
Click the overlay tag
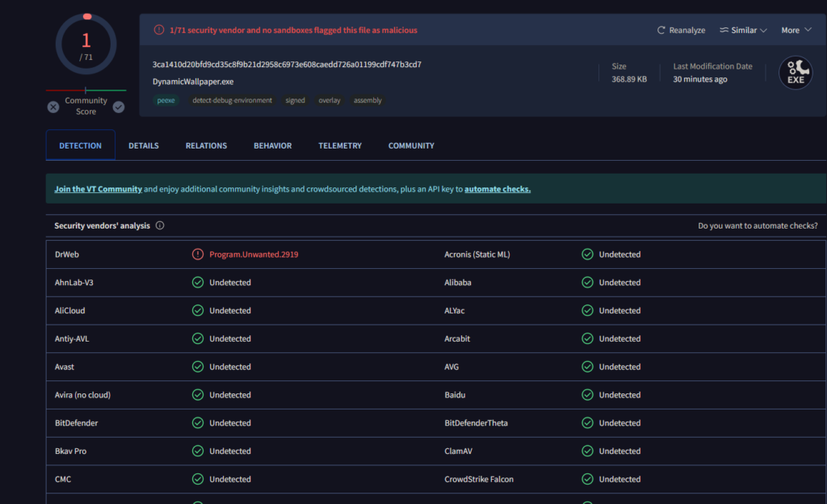point(330,100)
